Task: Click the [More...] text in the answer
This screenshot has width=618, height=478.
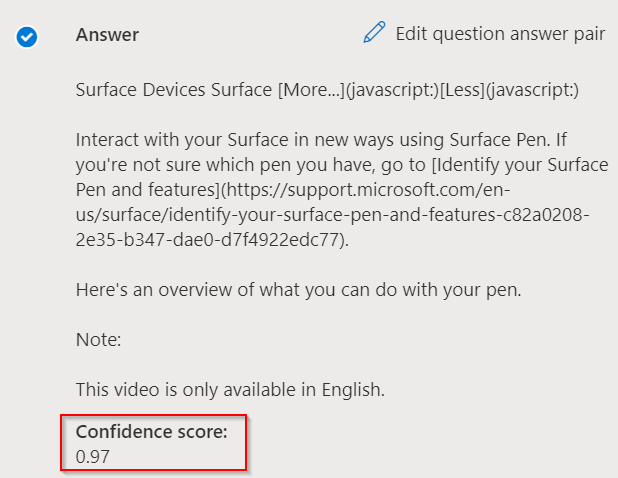Action: (x=311, y=90)
